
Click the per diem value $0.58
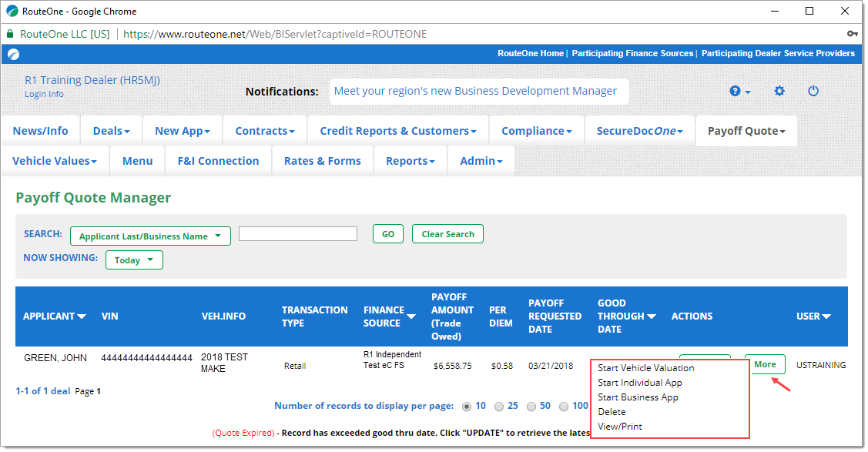501,367
